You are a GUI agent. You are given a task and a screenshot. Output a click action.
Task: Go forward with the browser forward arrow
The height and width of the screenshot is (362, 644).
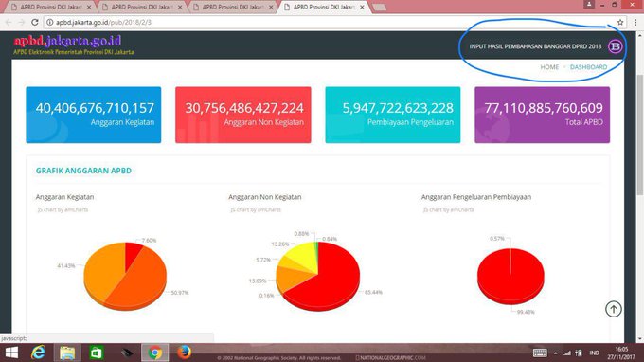tap(22, 22)
